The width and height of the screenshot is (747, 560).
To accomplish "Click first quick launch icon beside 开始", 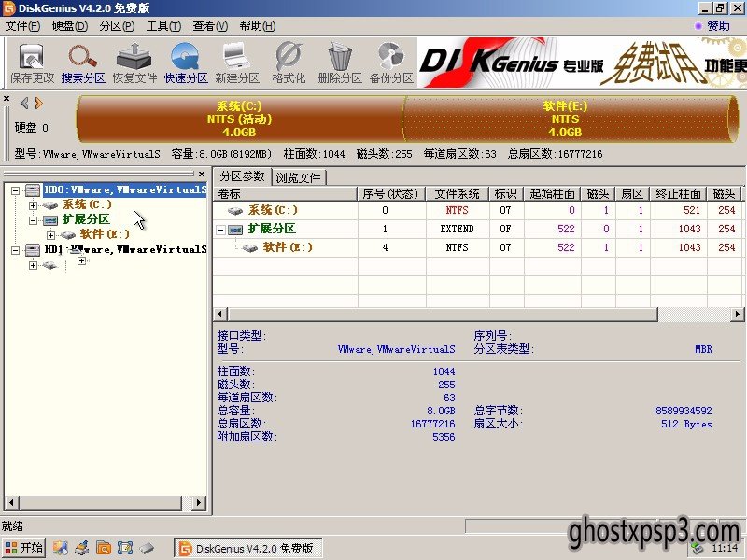I will click(x=60, y=549).
